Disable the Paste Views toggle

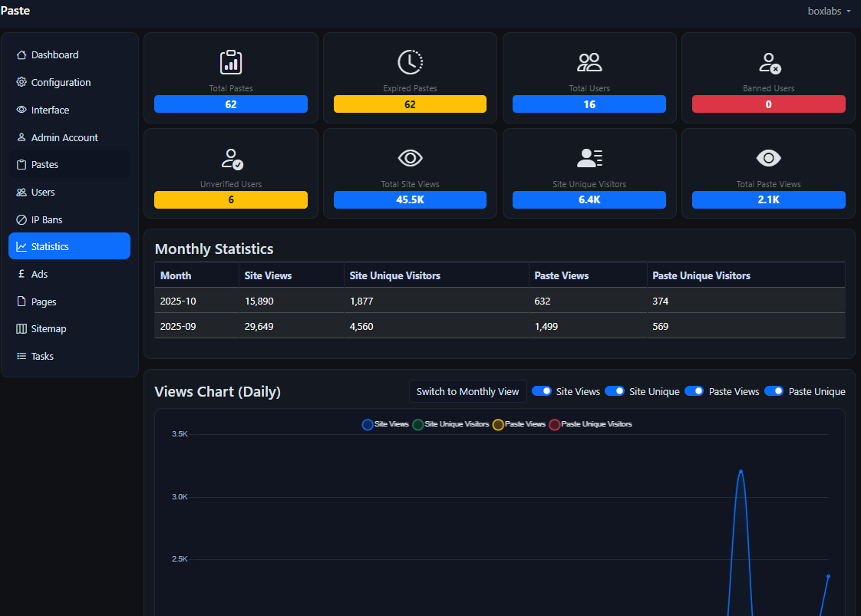click(694, 390)
